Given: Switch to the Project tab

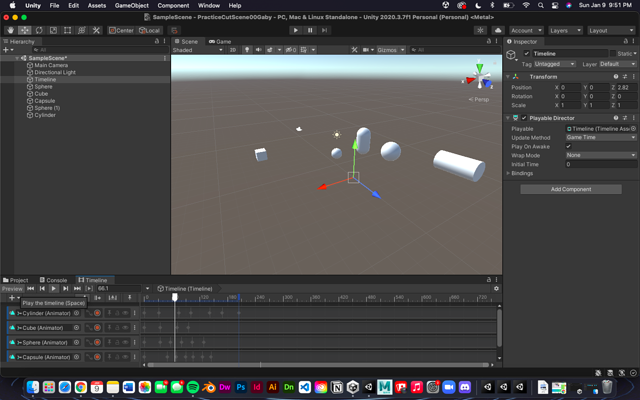Looking at the screenshot, I should [x=16, y=280].
